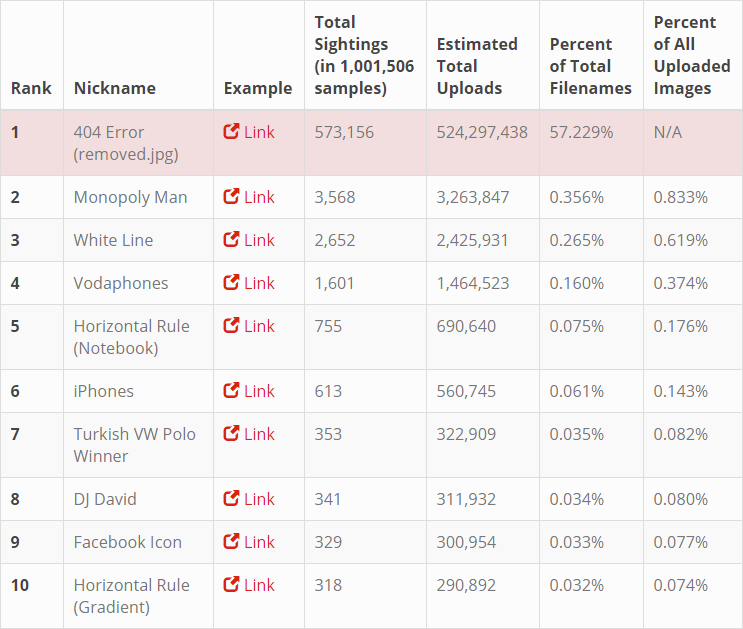This screenshot has width=743, height=629.
Task: Click external link icon beside Monopoly Man
Action: pyautogui.click(x=231, y=197)
